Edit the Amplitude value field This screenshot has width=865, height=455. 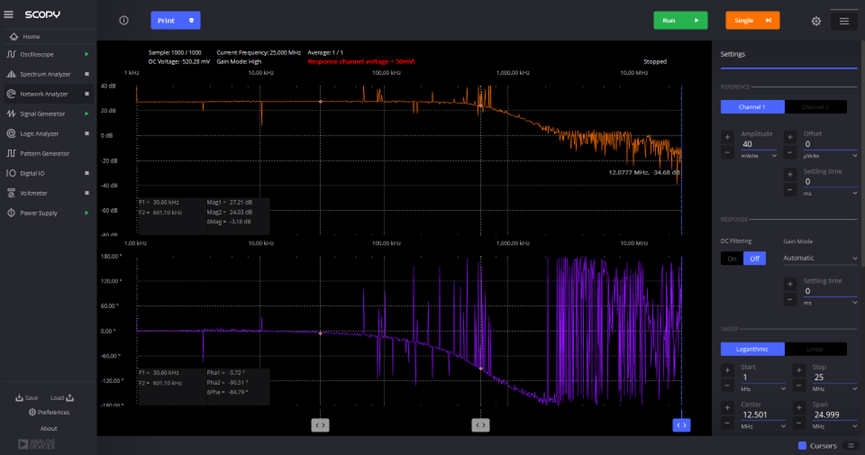click(x=759, y=144)
